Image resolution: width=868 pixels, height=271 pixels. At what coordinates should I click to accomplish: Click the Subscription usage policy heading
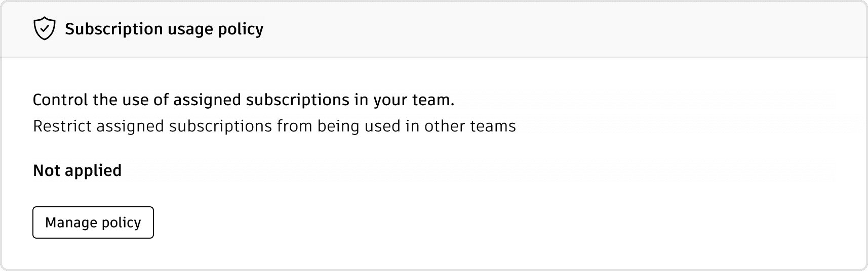pyautogui.click(x=164, y=29)
